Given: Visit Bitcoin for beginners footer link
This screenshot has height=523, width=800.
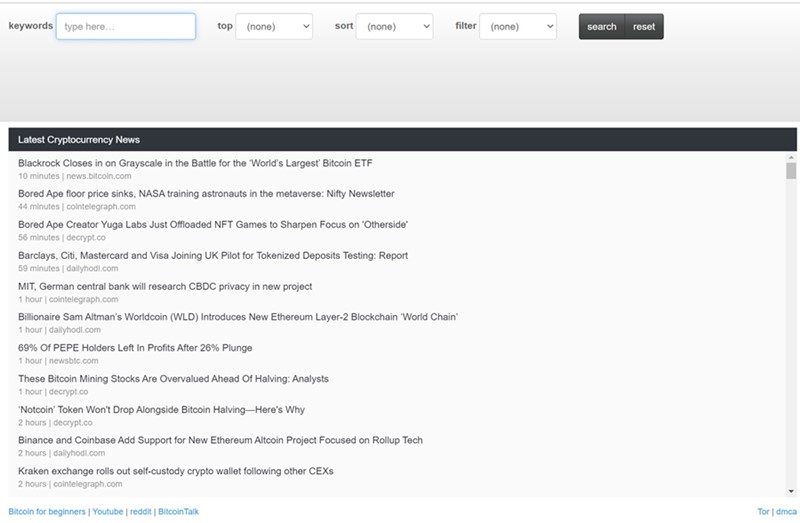Looking at the screenshot, I should click(x=46, y=512).
